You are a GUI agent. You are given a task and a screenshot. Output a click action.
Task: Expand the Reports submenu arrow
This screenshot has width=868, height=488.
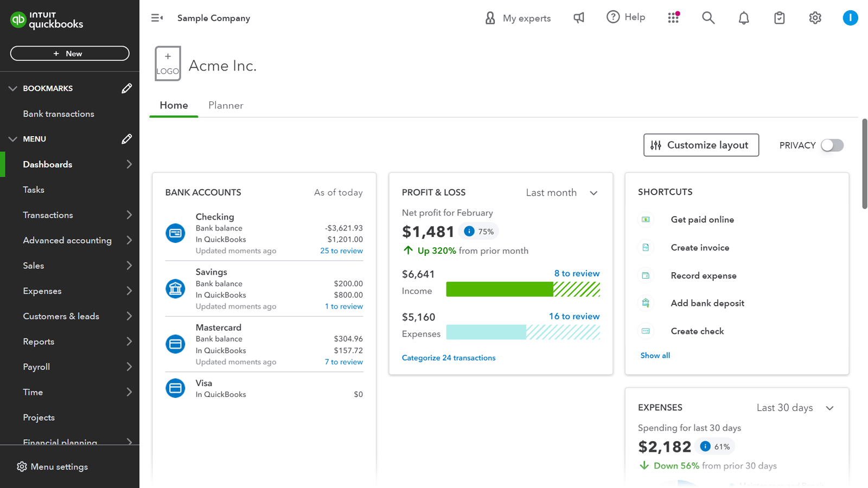[x=130, y=341]
